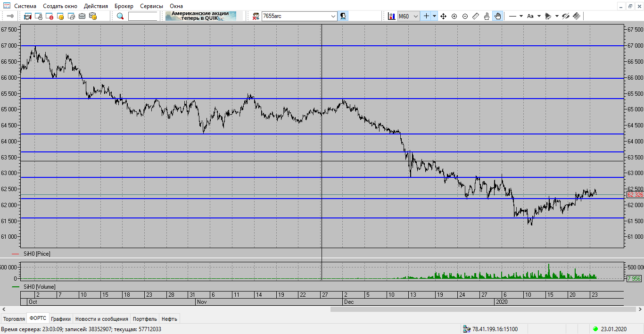
Task: Select the crosshair cursor tool
Action: click(x=426, y=16)
